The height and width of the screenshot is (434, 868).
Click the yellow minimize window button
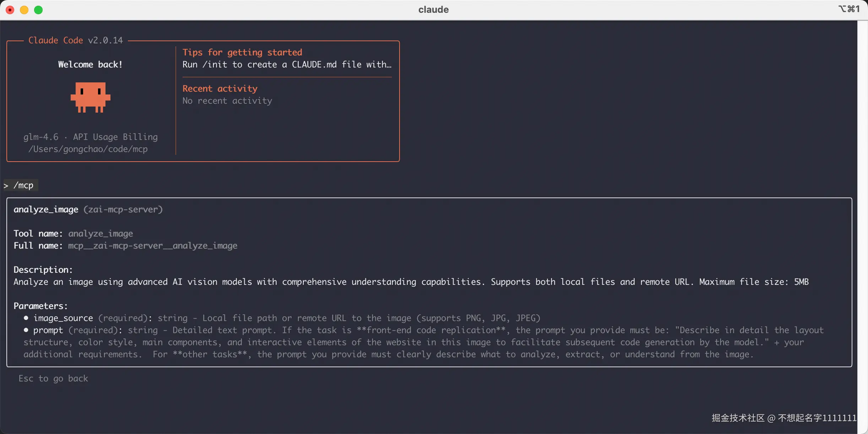click(x=24, y=10)
